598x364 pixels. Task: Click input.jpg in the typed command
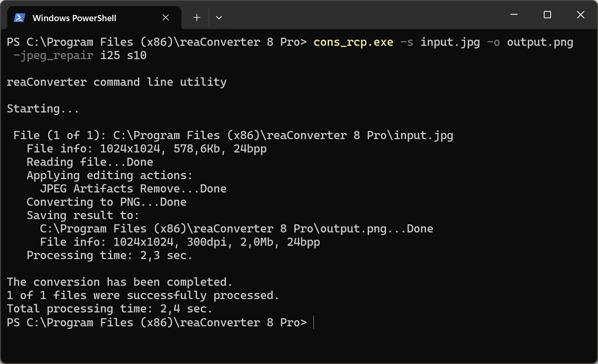(x=450, y=42)
